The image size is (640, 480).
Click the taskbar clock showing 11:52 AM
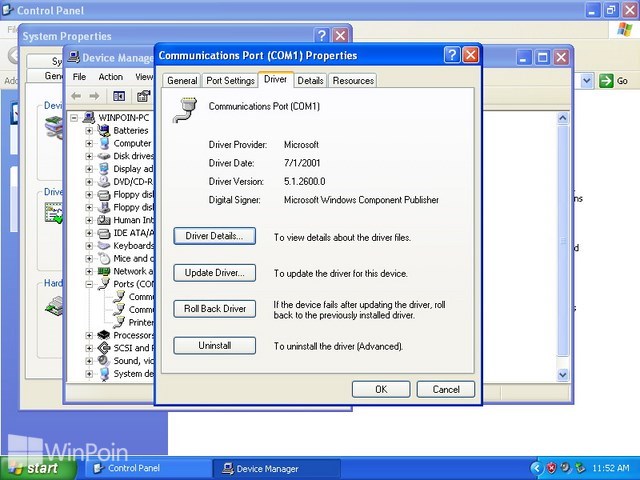click(611, 468)
